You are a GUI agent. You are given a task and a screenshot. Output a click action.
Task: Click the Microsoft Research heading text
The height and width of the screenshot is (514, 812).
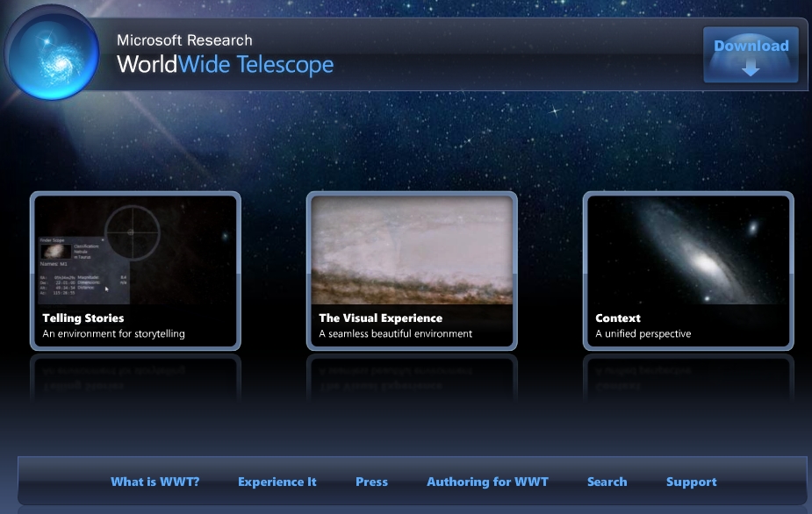coord(184,39)
